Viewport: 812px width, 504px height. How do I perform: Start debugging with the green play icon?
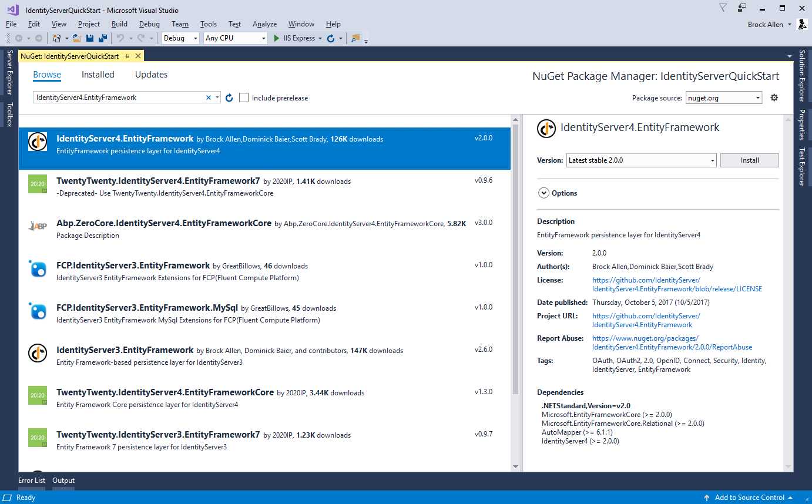[x=277, y=38]
